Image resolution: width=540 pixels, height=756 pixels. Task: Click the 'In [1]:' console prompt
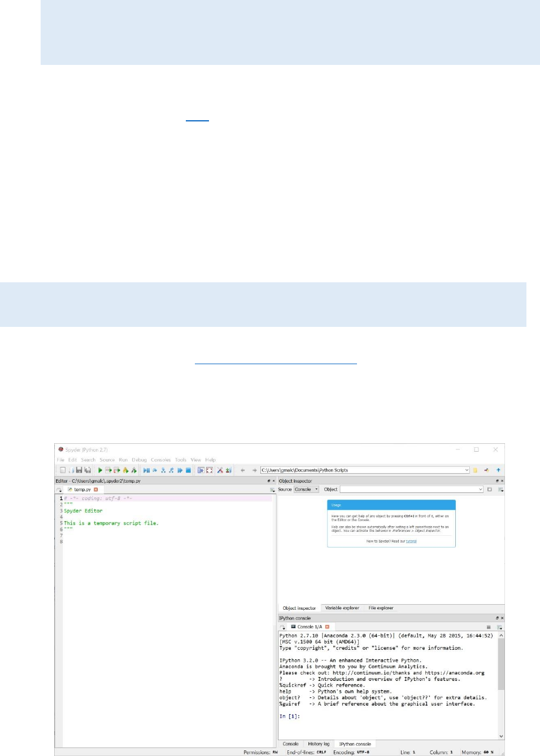pyautogui.click(x=290, y=716)
